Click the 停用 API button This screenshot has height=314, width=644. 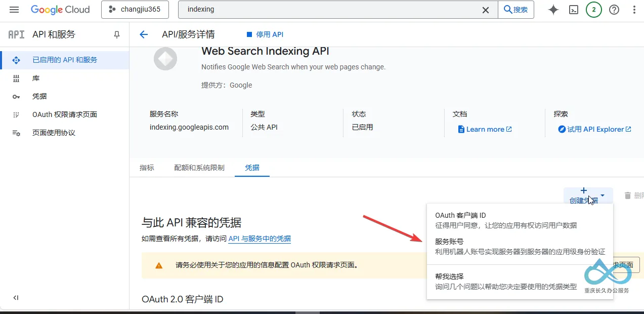point(265,34)
